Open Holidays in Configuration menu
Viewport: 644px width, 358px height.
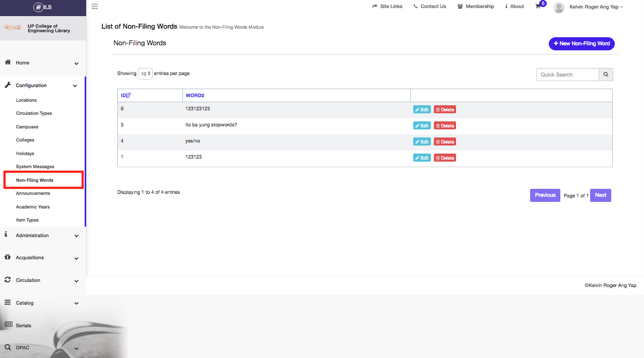25,154
